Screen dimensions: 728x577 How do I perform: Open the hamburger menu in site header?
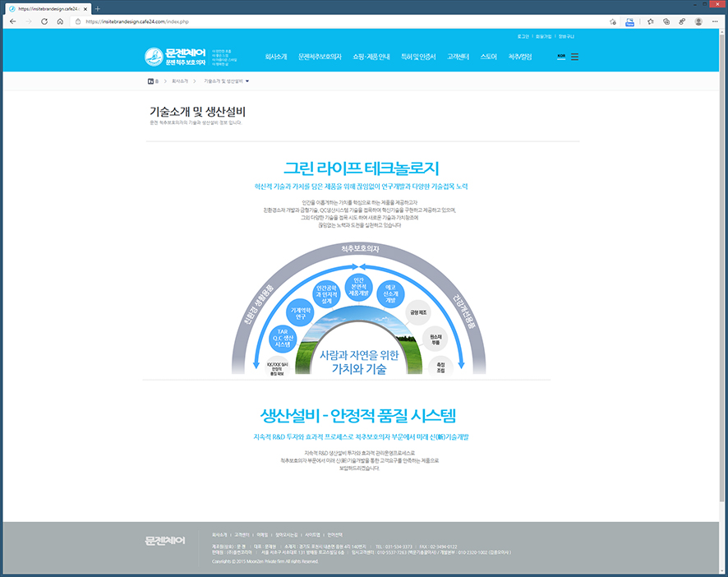(x=574, y=57)
